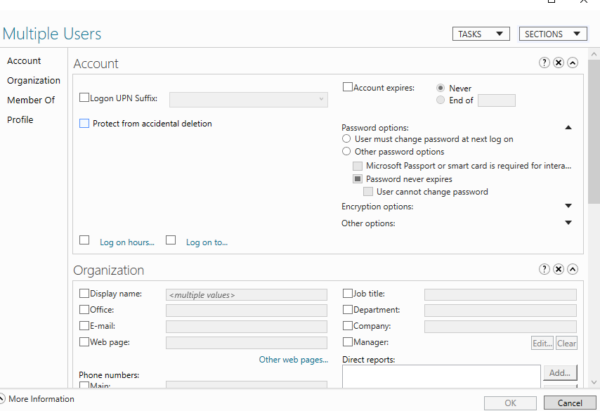Viewport: 600px width, 411px height.
Task: Click the Organization section help icon
Action: 545,270
